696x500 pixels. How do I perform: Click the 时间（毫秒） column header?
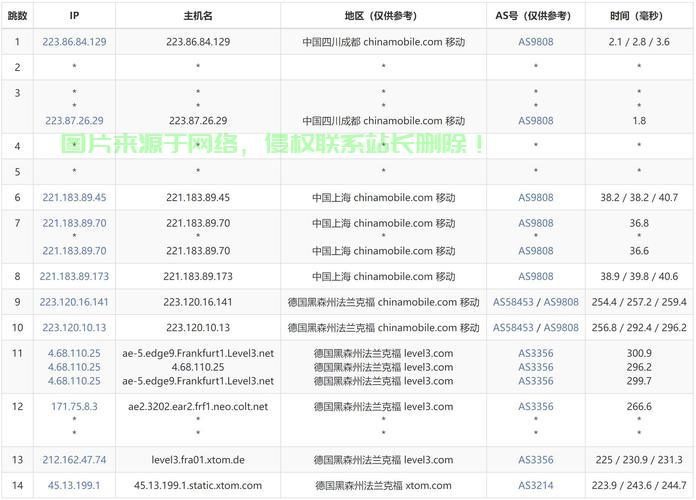(x=640, y=16)
